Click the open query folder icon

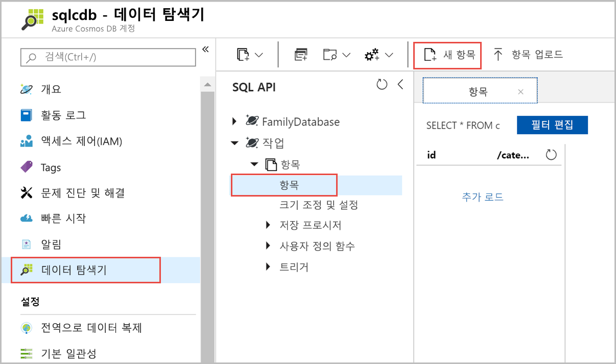330,55
